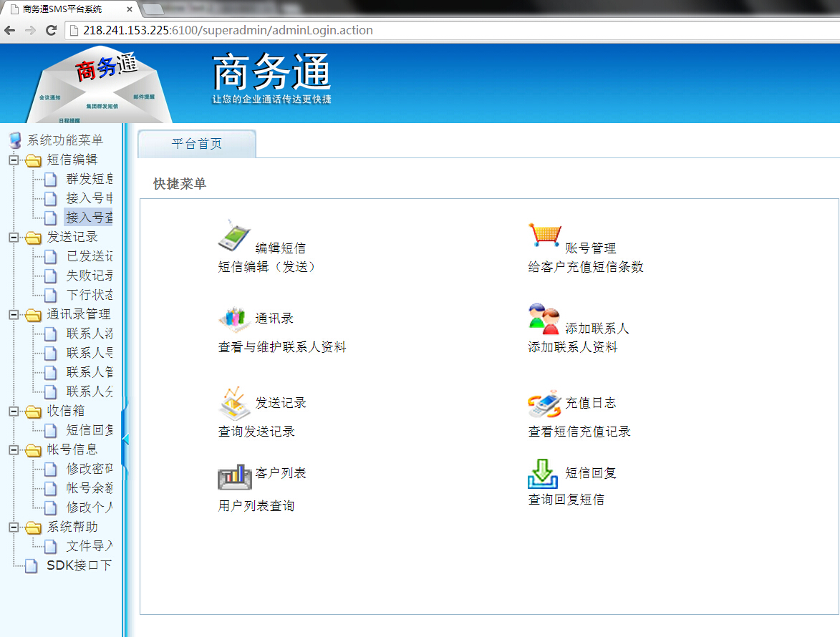Click the 查看短信充值记录 description text

579,432
